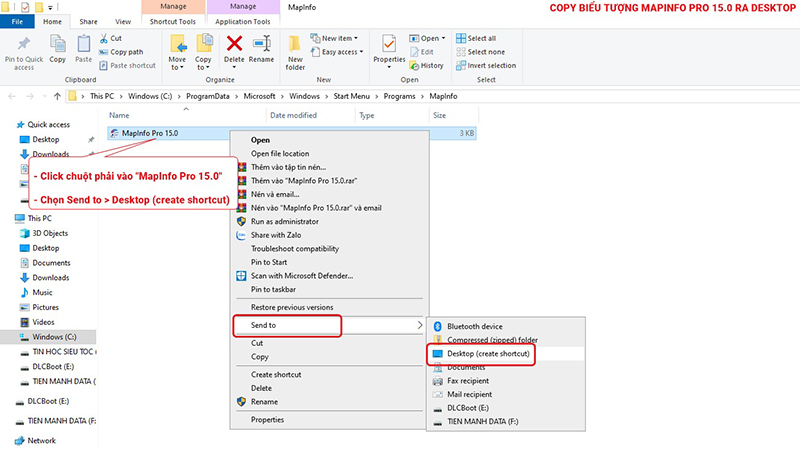Open the Move to dropdown

coord(177,53)
